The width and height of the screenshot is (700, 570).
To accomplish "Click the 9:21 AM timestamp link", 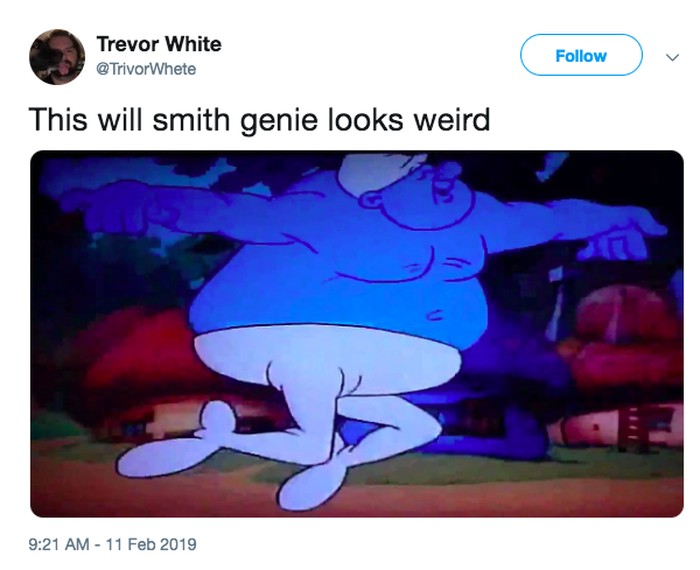I will tap(58, 544).
